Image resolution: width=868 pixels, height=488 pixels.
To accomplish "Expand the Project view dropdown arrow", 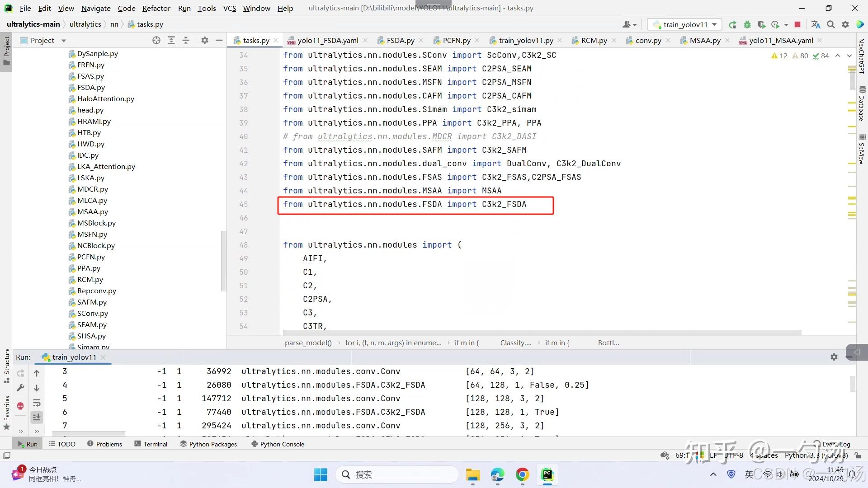I will 64,41.
